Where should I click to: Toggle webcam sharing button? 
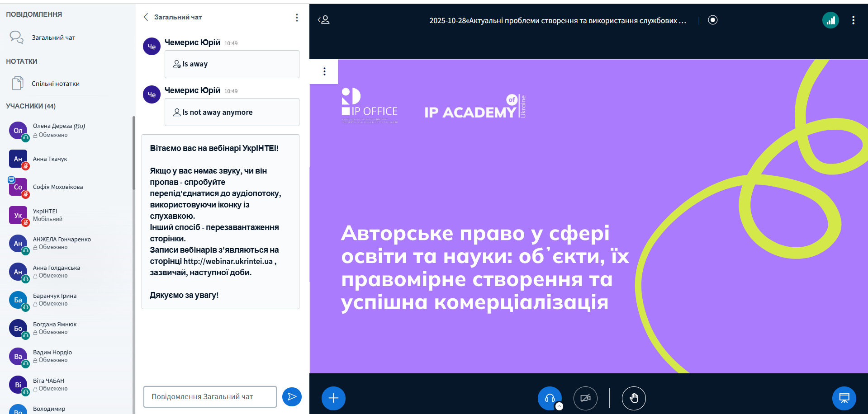585,398
